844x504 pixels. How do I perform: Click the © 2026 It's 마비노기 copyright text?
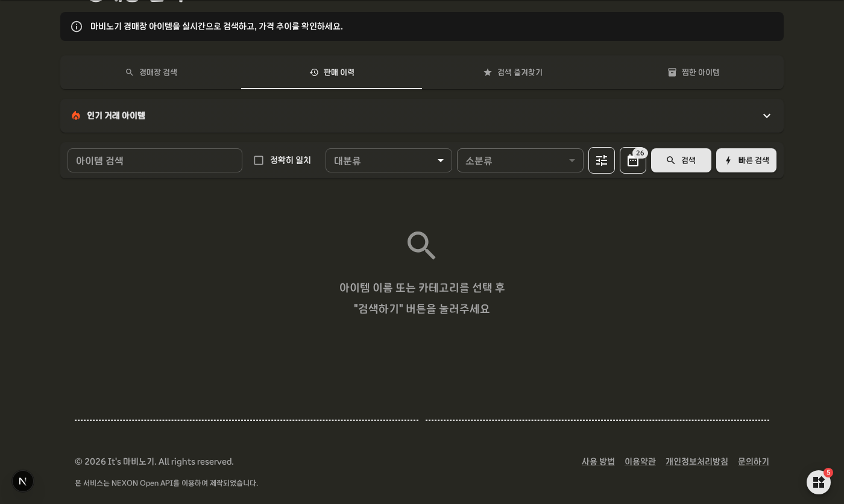(154, 462)
